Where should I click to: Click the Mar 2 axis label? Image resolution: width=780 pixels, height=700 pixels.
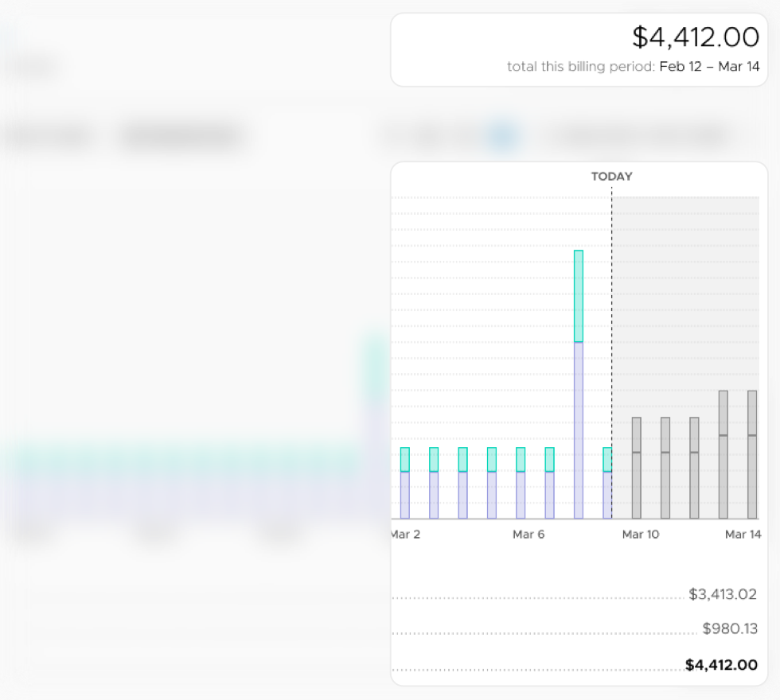[406, 535]
